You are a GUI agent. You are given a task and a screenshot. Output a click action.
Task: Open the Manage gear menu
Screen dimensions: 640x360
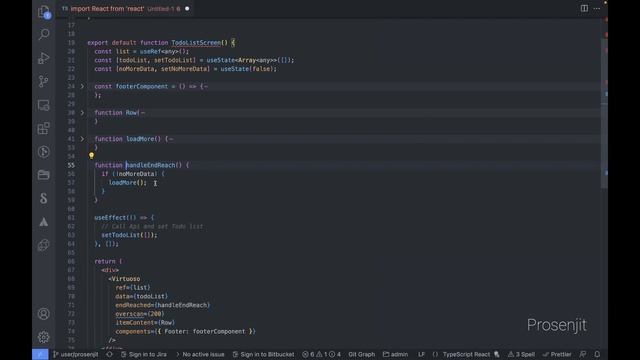coord(44,337)
